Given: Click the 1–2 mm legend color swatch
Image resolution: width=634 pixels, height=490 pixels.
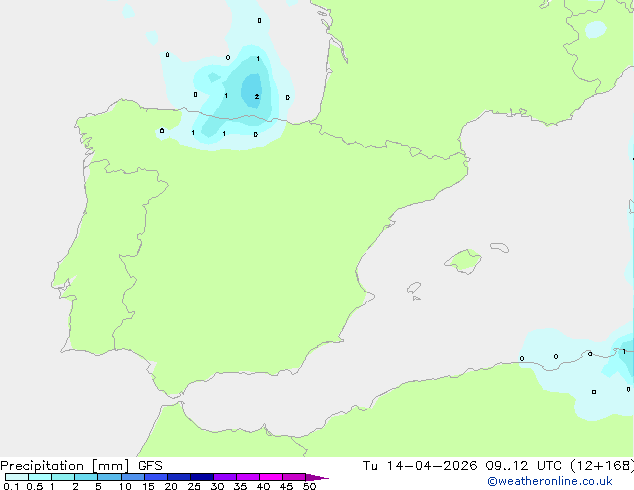Looking at the screenshot, I should pos(63,477).
